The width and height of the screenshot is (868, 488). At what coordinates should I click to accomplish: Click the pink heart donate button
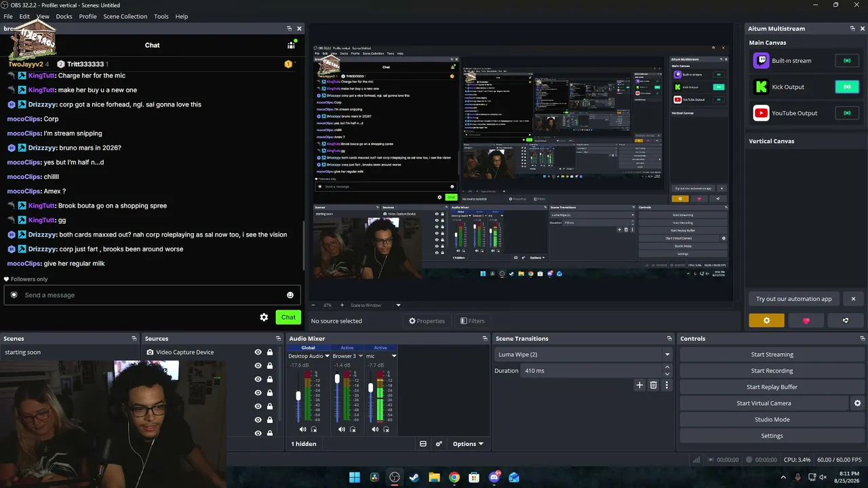(806, 321)
